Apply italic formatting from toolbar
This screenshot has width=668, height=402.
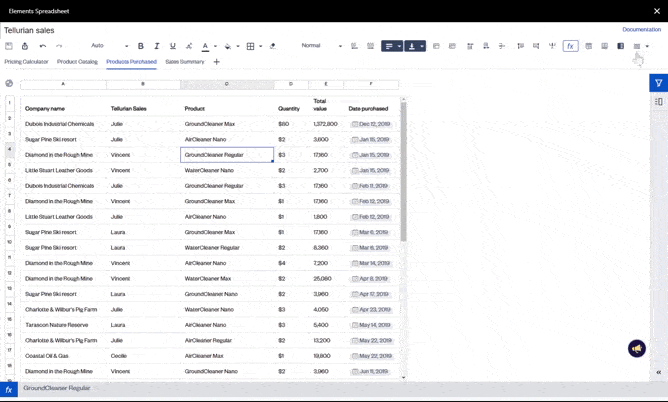pyautogui.click(x=157, y=46)
